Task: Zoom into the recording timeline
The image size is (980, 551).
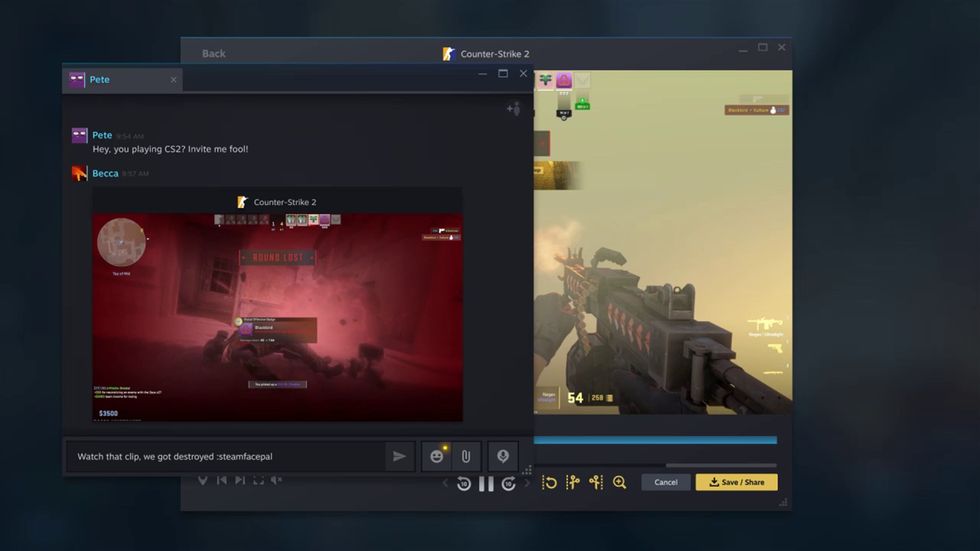Action: pos(620,482)
